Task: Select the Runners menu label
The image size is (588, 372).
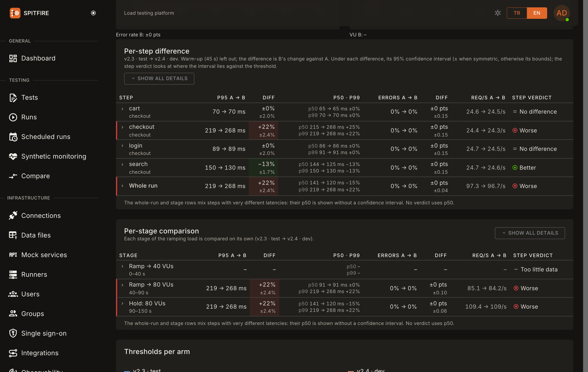Action: tap(34, 275)
